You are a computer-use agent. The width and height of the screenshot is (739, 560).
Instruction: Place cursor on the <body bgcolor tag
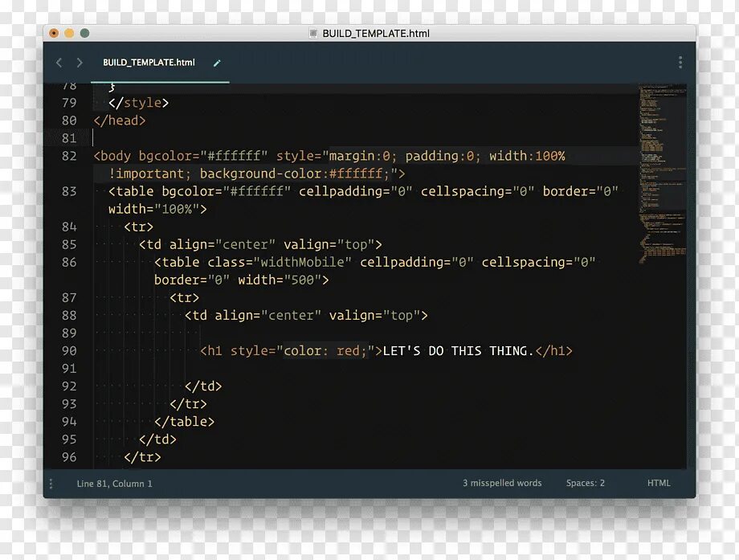pyautogui.click(x=181, y=156)
